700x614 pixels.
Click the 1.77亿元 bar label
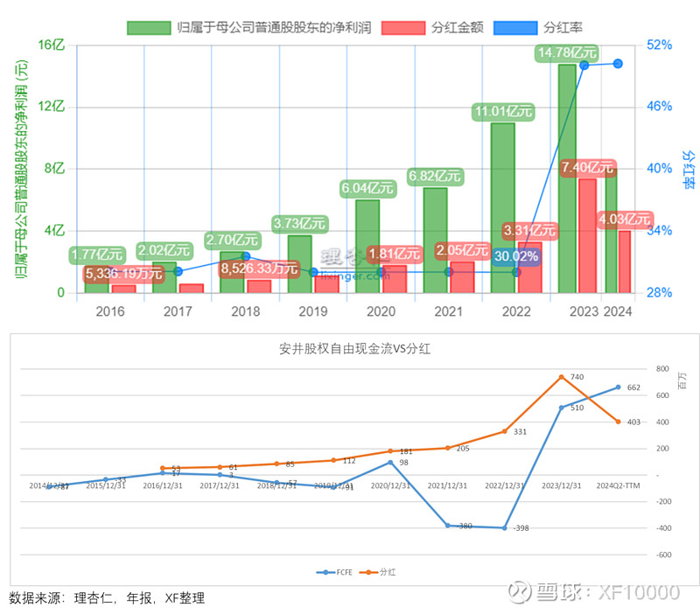click(97, 255)
